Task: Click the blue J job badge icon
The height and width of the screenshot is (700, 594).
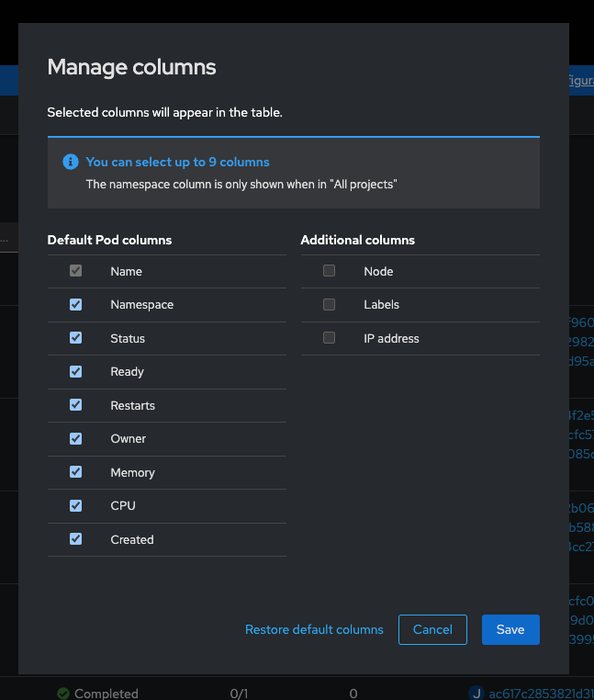Action: [476, 694]
